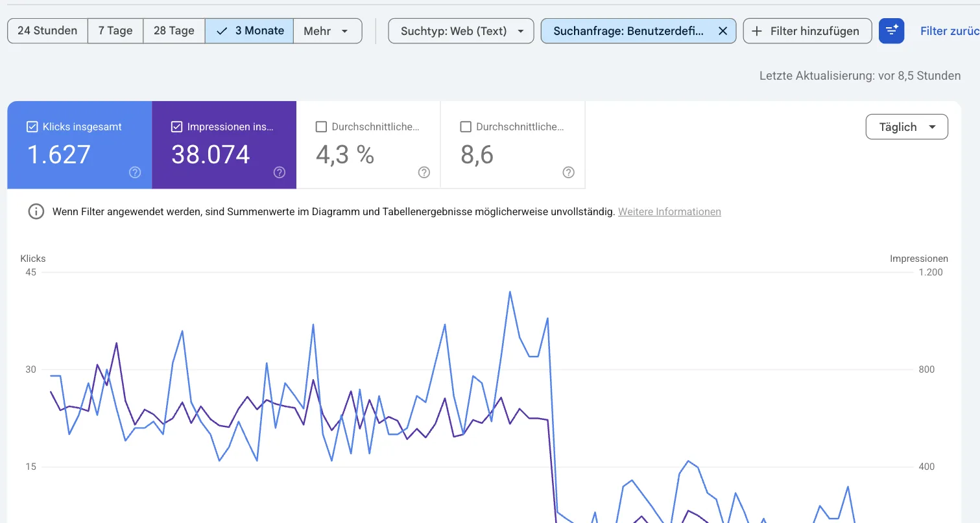The image size is (980, 523).
Task: Select the 7 Tage range
Action: pyautogui.click(x=115, y=30)
